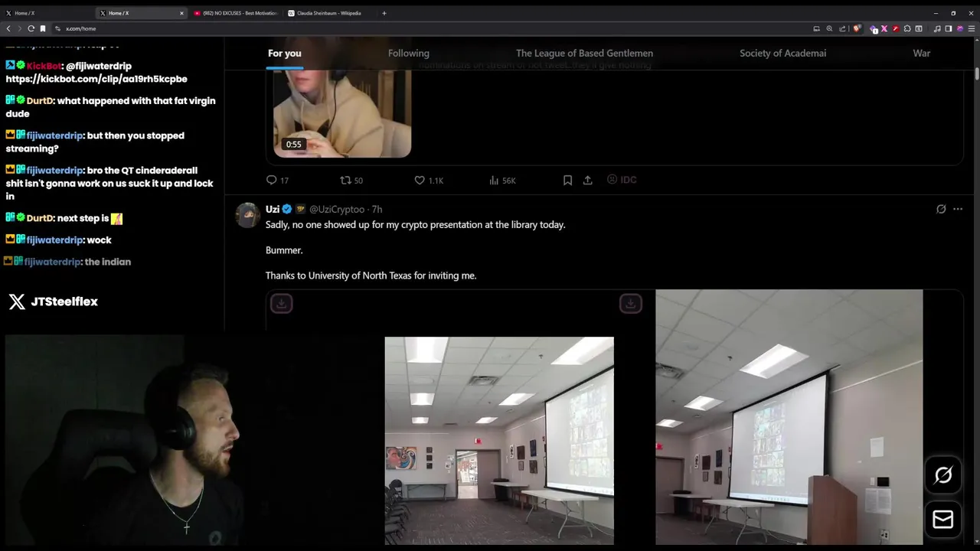The height and width of the screenshot is (551, 980).
Task: Open the browser hamburger main menu
Action: [972, 28]
